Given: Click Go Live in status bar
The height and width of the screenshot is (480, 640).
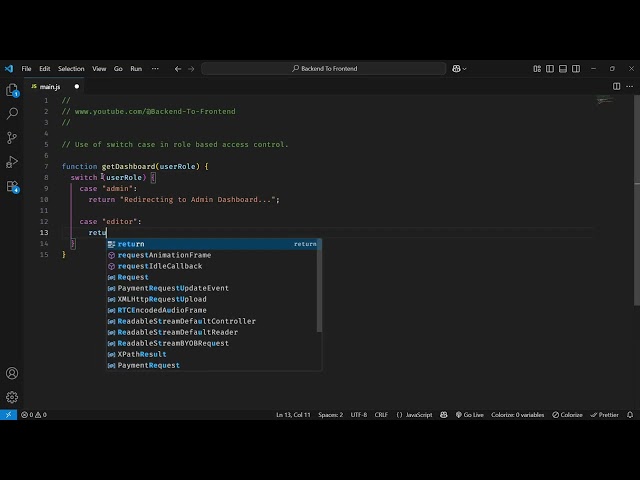Looking at the screenshot, I should 469,415.
